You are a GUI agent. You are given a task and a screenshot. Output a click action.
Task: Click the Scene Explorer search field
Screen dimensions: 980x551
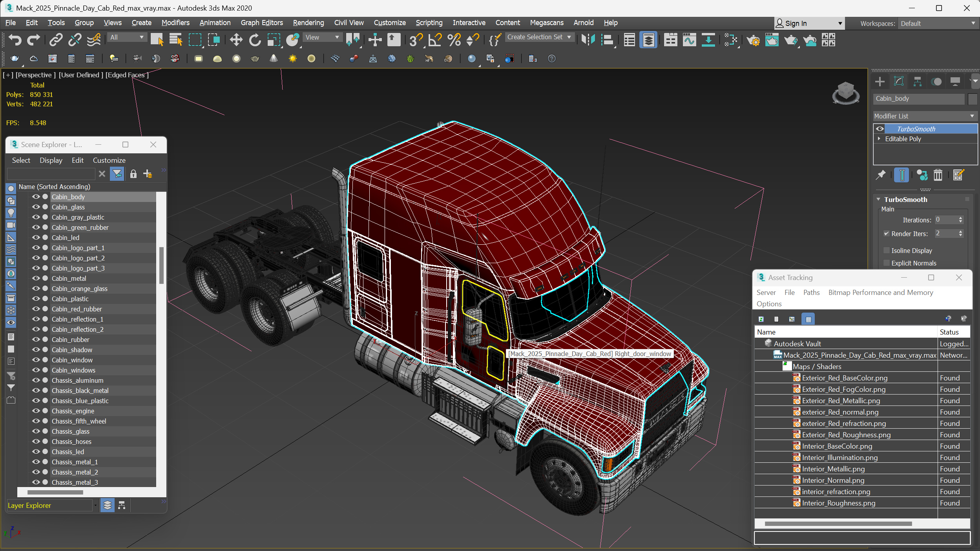[x=51, y=174]
